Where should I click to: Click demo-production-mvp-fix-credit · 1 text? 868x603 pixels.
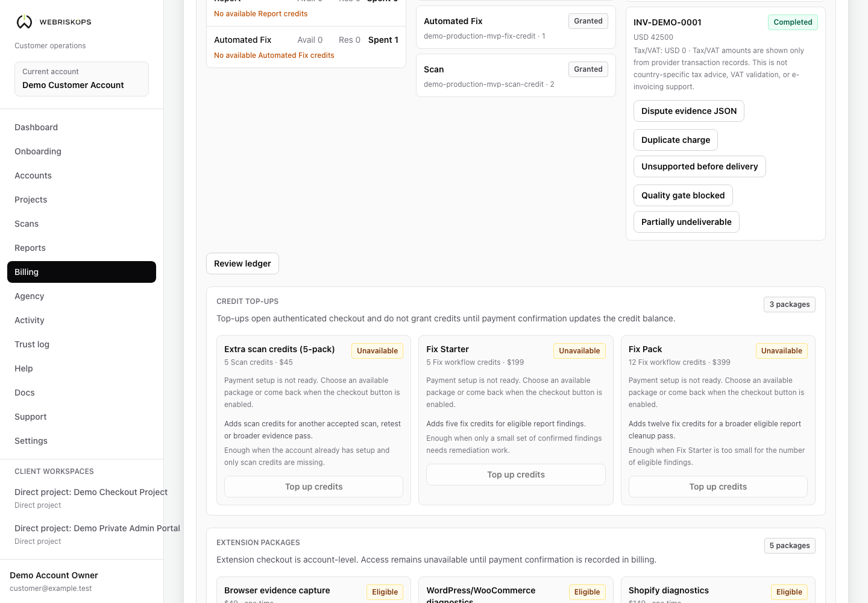[x=485, y=36]
